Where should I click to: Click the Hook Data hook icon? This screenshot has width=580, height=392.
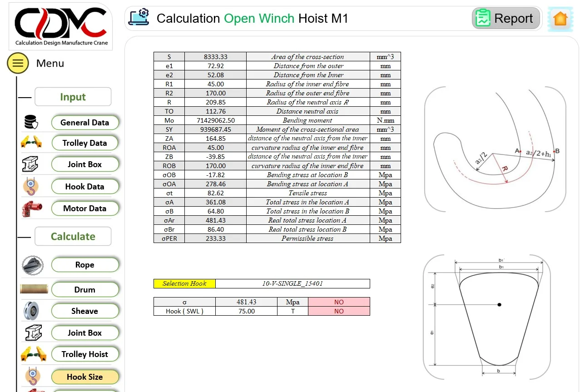pyautogui.click(x=31, y=186)
